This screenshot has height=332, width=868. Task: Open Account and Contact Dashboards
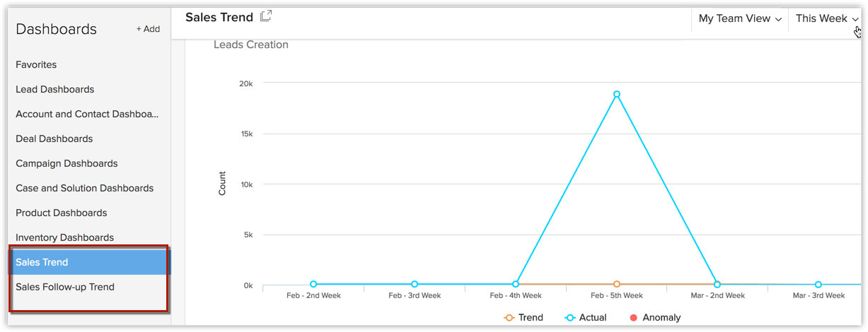[87, 114]
